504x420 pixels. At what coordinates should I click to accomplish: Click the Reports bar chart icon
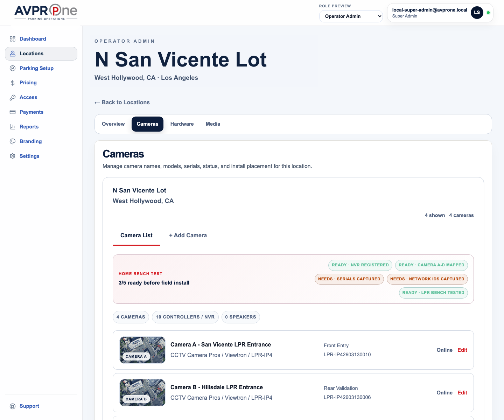13,127
